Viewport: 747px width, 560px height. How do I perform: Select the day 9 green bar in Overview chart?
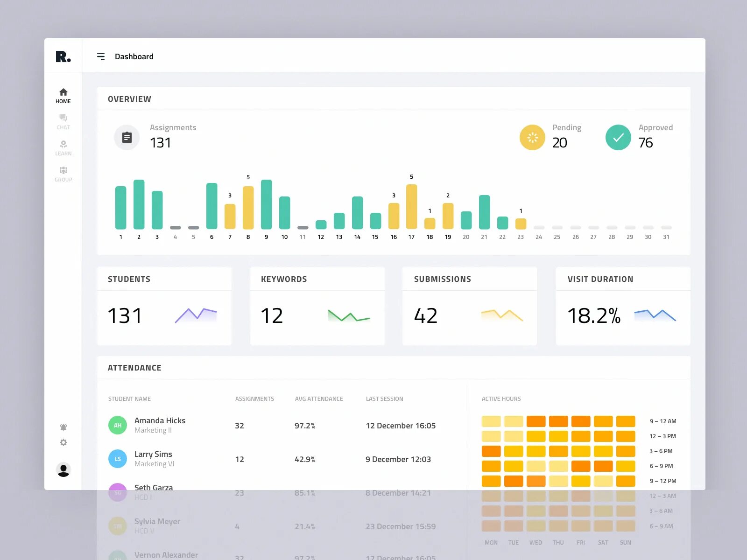click(266, 204)
